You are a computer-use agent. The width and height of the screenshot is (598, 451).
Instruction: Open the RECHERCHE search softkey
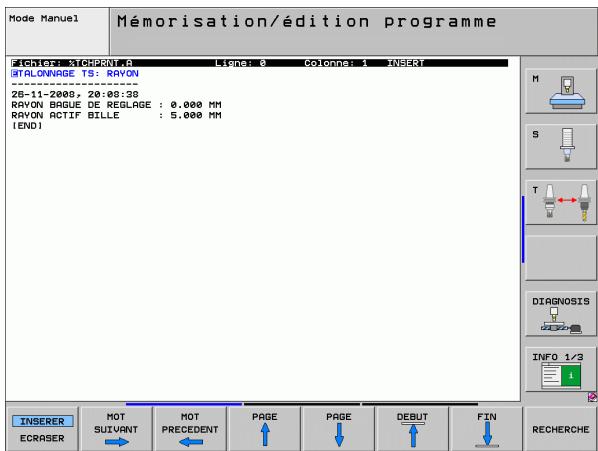(x=561, y=429)
